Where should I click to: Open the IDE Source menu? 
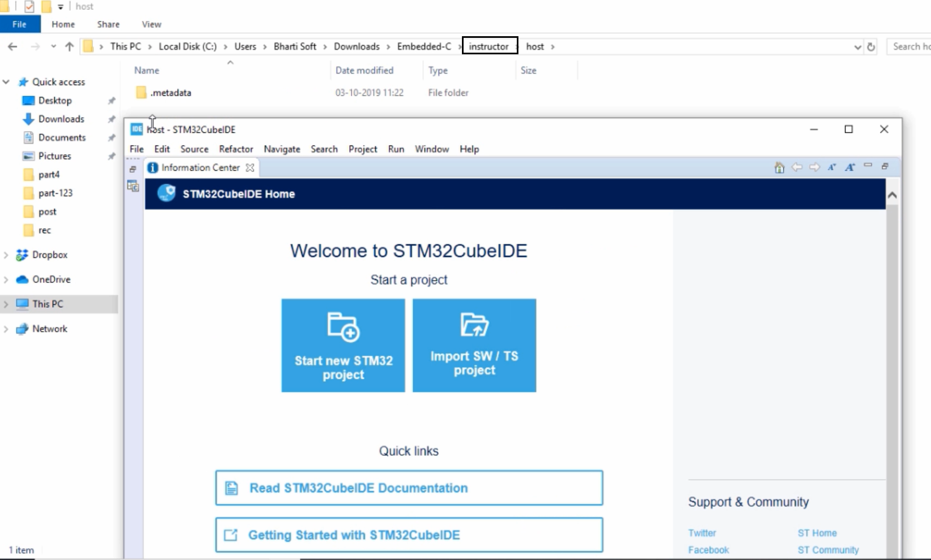coord(194,149)
